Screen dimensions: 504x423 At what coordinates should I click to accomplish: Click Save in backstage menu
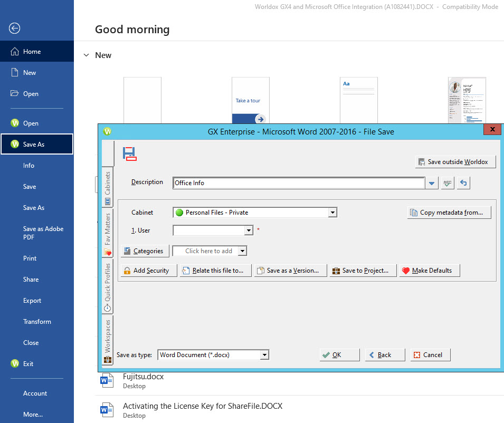tap(37, 187)
